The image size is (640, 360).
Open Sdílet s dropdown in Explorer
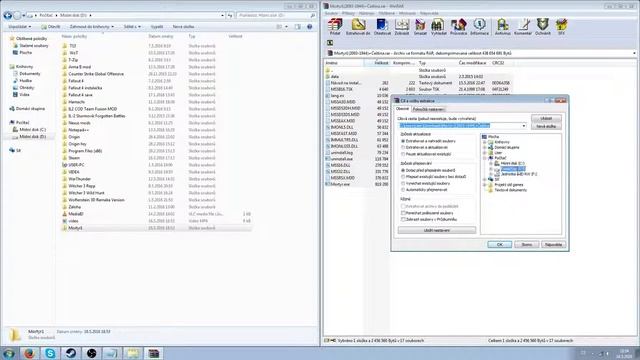coord(132,27)
